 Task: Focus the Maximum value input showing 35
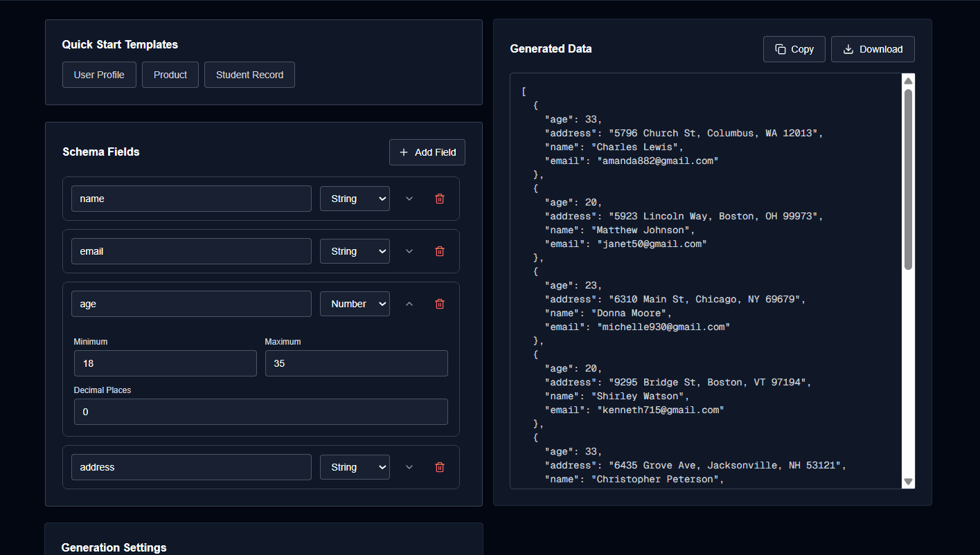pos(357,363)
